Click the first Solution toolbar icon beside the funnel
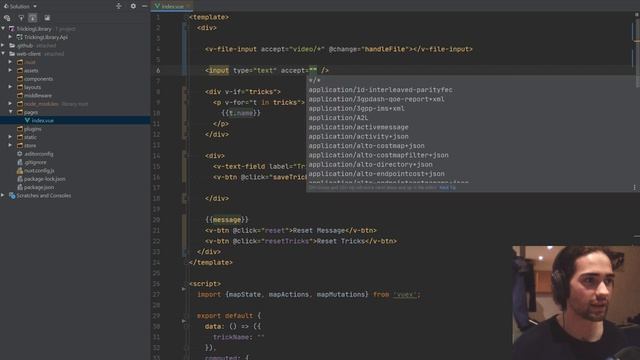Screen dimensions: 640x360 (x=7, y=18)
